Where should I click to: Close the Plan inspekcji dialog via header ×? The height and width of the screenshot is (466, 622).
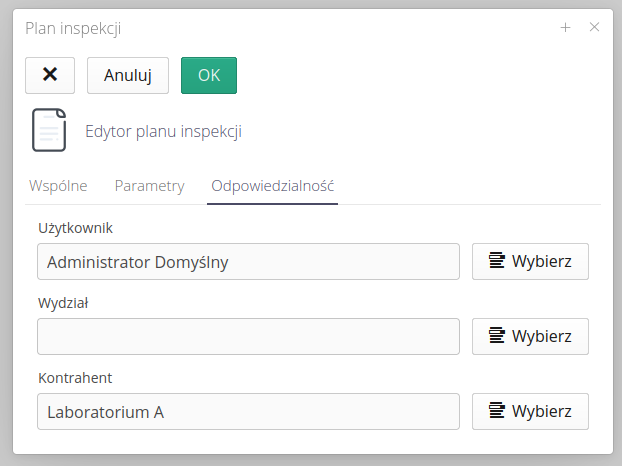(x=594, y=28)
